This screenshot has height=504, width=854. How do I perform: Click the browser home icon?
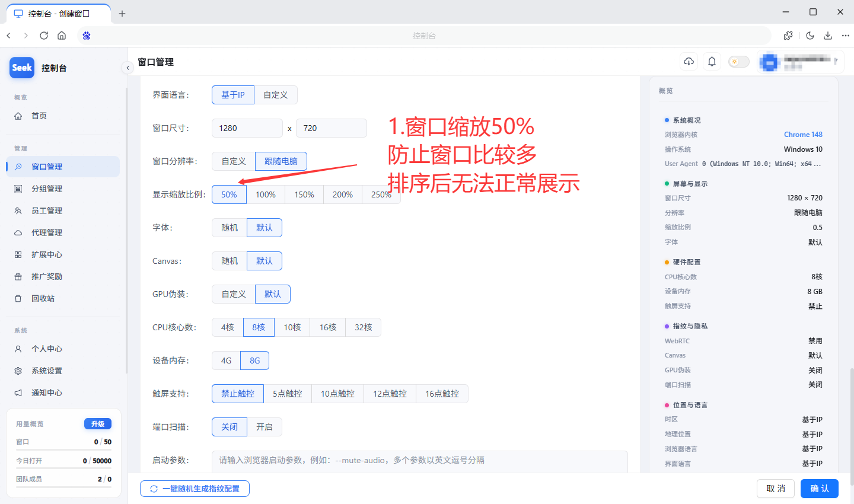point(62,36)
